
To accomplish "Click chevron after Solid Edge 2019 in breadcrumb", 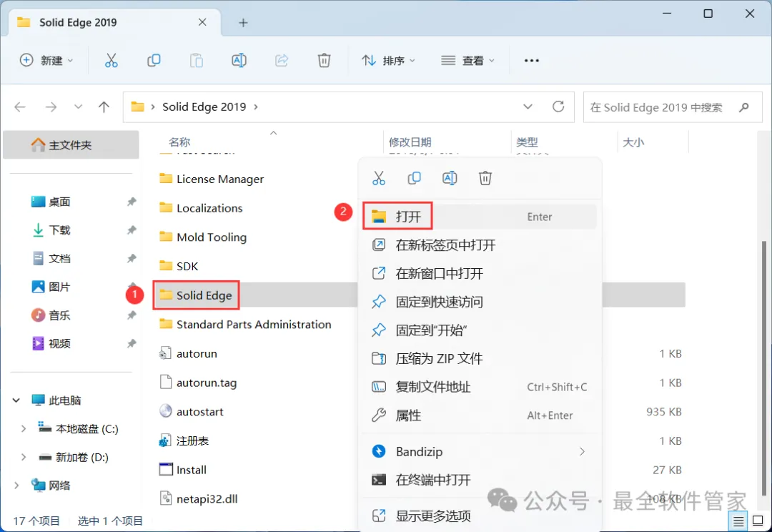I will 255,107.
